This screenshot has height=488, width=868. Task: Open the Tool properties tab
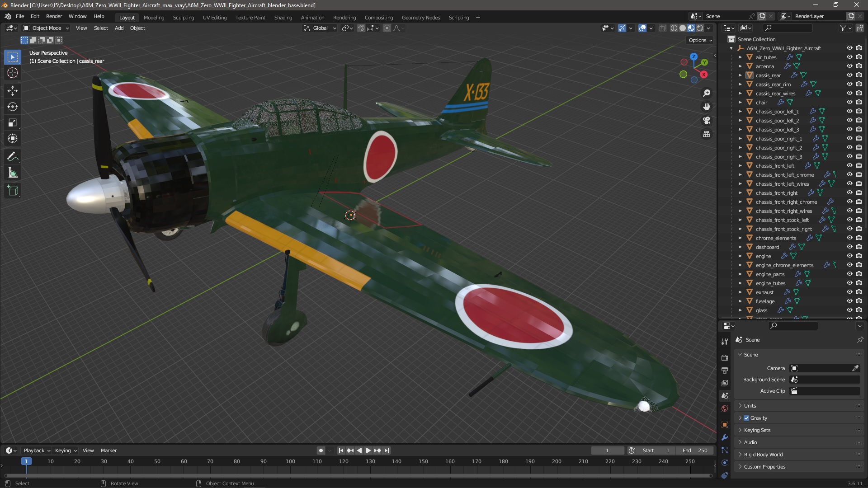(725, 341)
